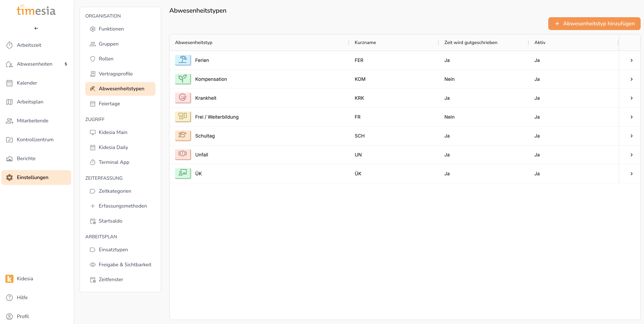Image resolution: width=644 pixels, height=324 pixels.
Task: Collapse sidebar with the back arrow
Action: coord(36,28)
